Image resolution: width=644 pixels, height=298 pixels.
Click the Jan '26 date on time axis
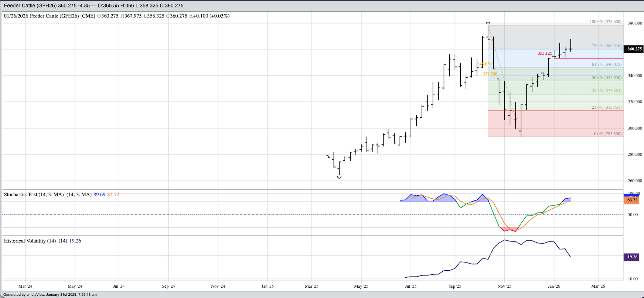click(x=554, y=286)
